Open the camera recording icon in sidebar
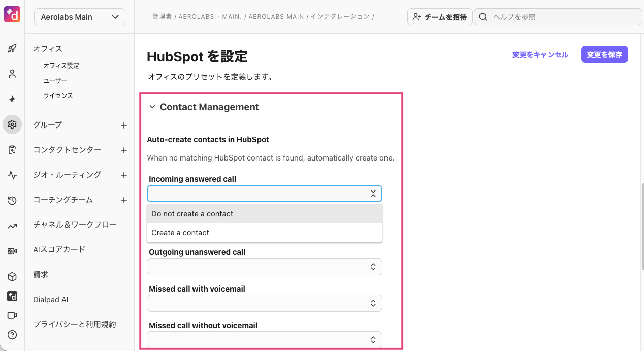The height and width of the screenshot is (351, 644). (x=12, y=251)
